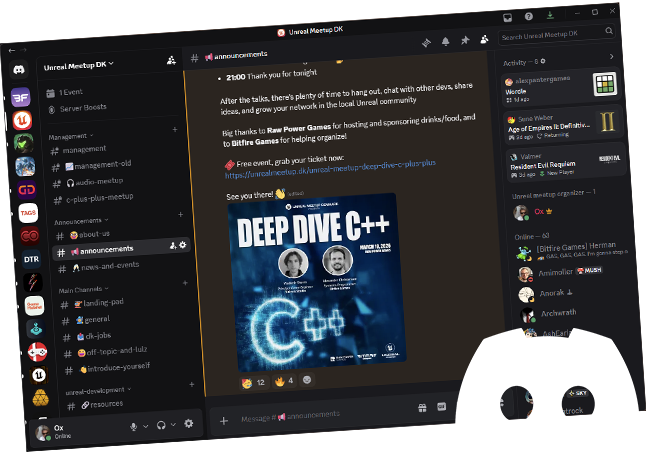Open the green creature server icon
The height and width of the screenshot is (466, 646).
[23, 143]
